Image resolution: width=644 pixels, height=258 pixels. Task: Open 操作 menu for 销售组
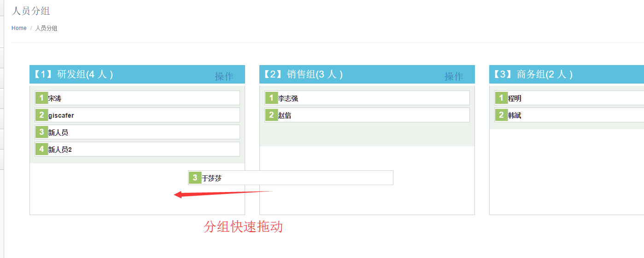(x=454, y=77)
